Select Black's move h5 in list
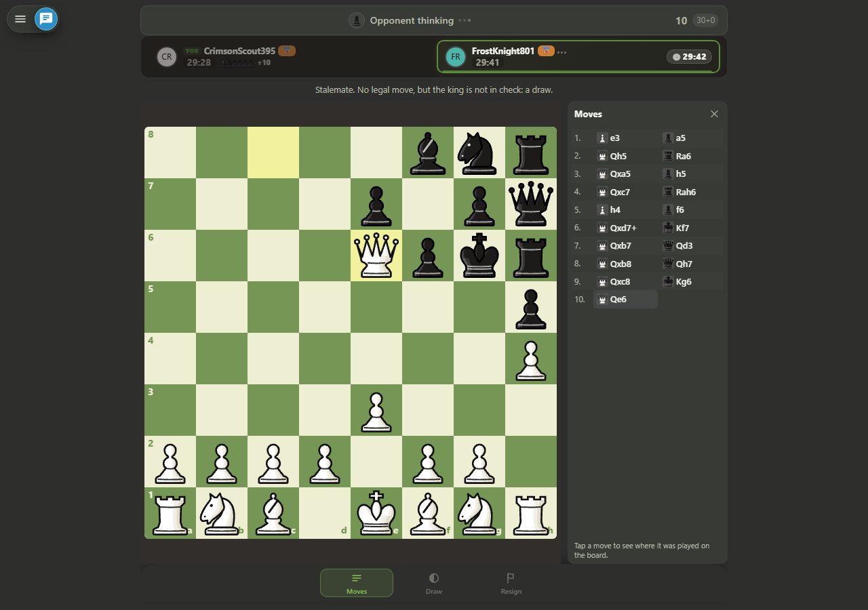868x610 pixels. point(691,174)
